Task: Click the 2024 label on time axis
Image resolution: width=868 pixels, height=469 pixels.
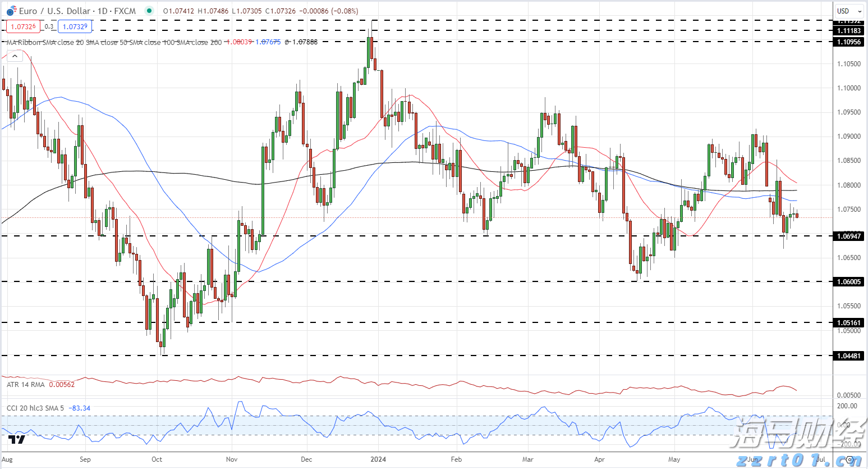Action: tap(378, 459)
